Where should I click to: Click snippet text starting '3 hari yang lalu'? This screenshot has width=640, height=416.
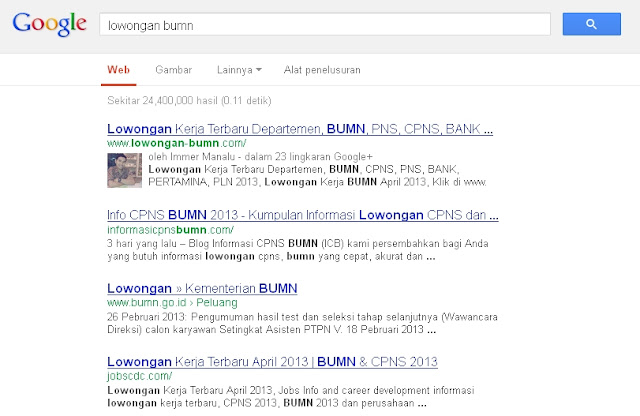point(298,250)
